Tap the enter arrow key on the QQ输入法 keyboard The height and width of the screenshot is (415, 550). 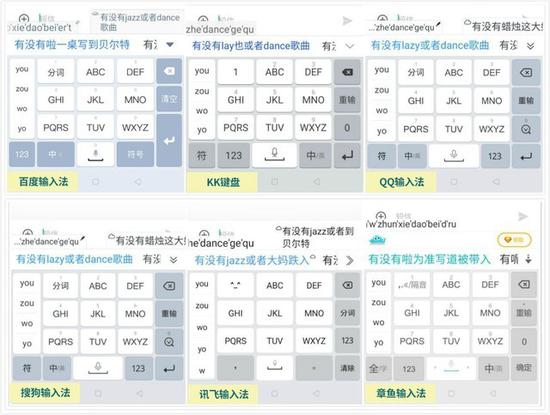(x=526, y=156)
